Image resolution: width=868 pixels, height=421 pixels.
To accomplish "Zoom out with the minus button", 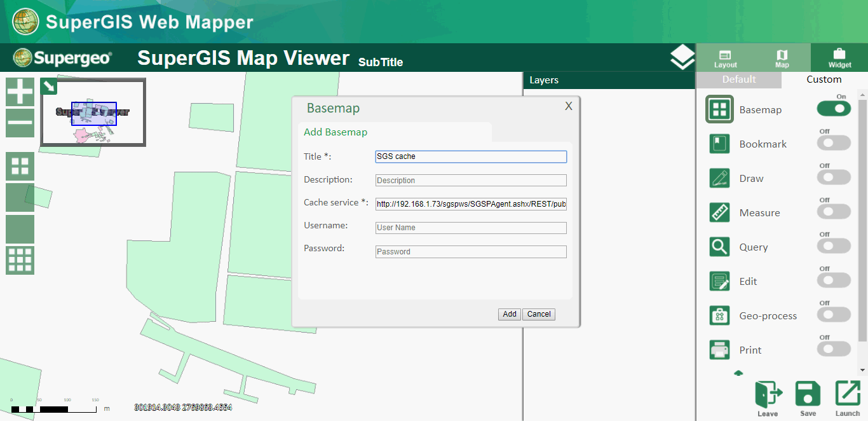I will (20, 123).
